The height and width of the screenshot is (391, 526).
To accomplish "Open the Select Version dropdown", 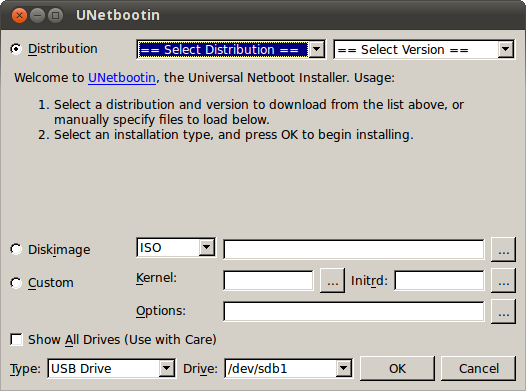I will (x=424, y=50).
